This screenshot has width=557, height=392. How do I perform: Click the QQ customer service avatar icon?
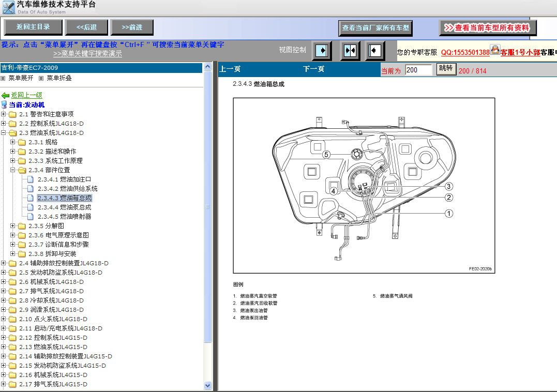coord(495,49)
